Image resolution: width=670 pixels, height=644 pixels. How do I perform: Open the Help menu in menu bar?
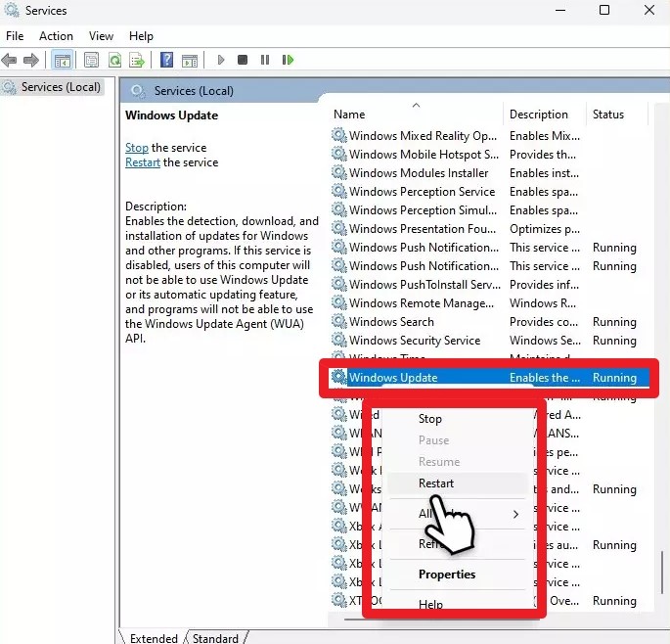pyautogui.click(x=141, y=36)
